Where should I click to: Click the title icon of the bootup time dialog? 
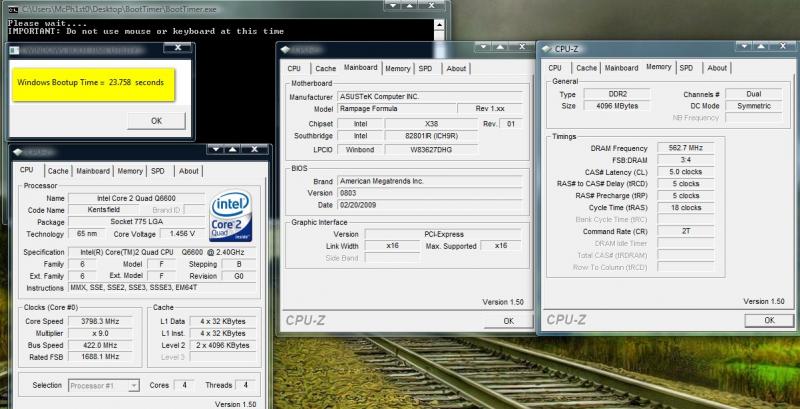15,50
